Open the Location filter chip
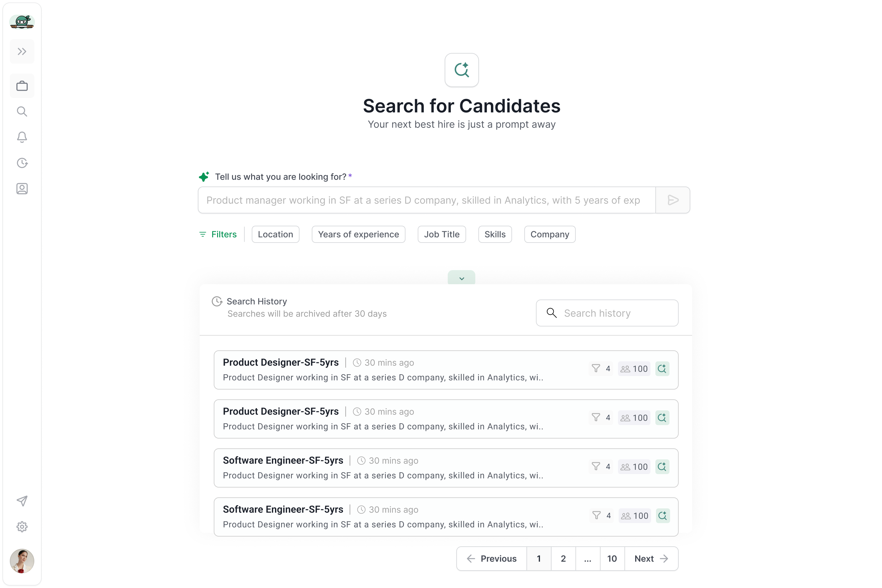Viewport: 882px width, 588px height. point(275,234)
